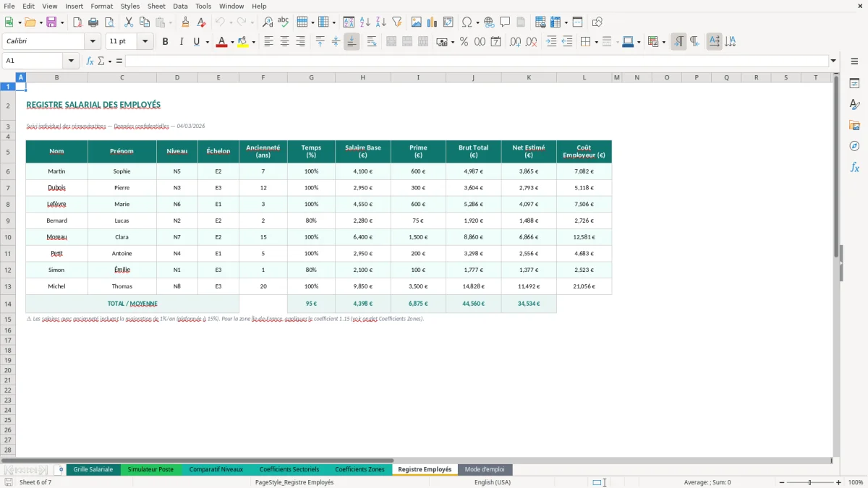The image size is (868, 488).
Task: Export directly as PDF
Action: [77, 22]
